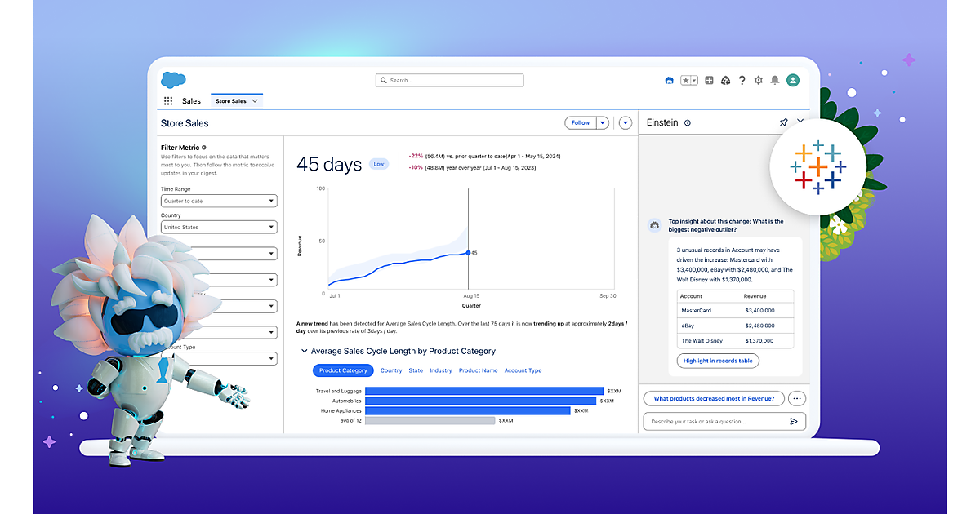Click the Einstein ask a question field
The width and height of the screenshot is (980, 514).
[715, 422]
